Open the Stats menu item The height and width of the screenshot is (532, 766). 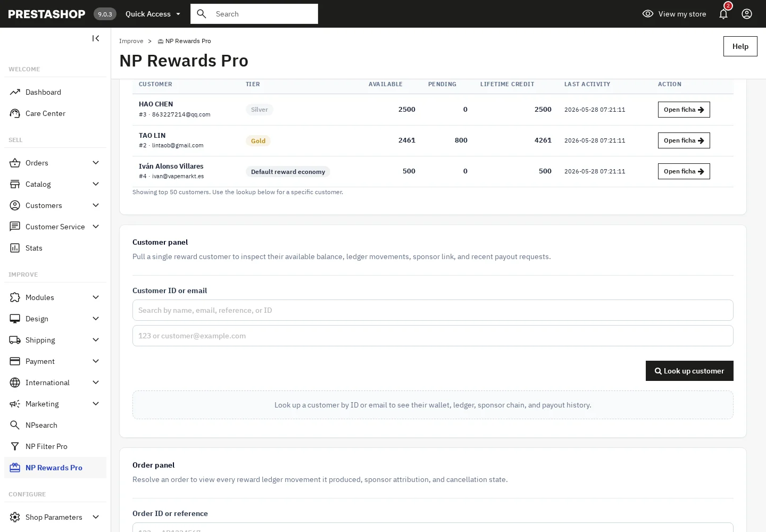point(55,248)
